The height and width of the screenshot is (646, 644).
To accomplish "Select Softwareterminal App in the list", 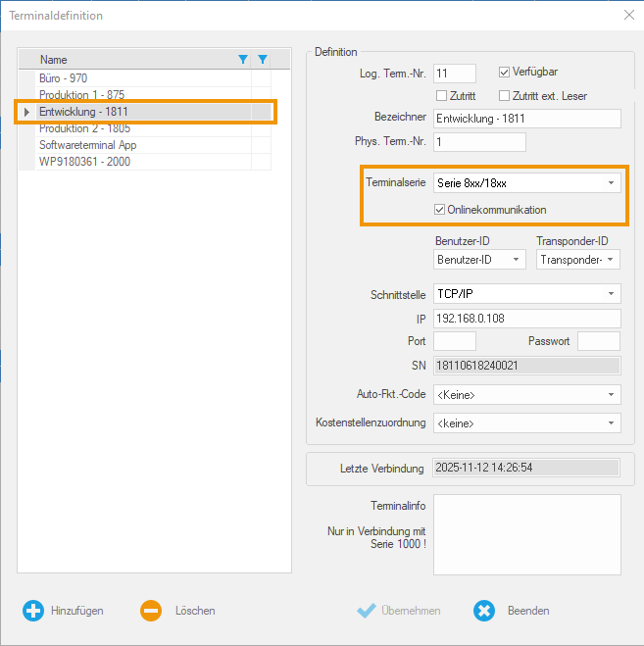I will (87, 145).
